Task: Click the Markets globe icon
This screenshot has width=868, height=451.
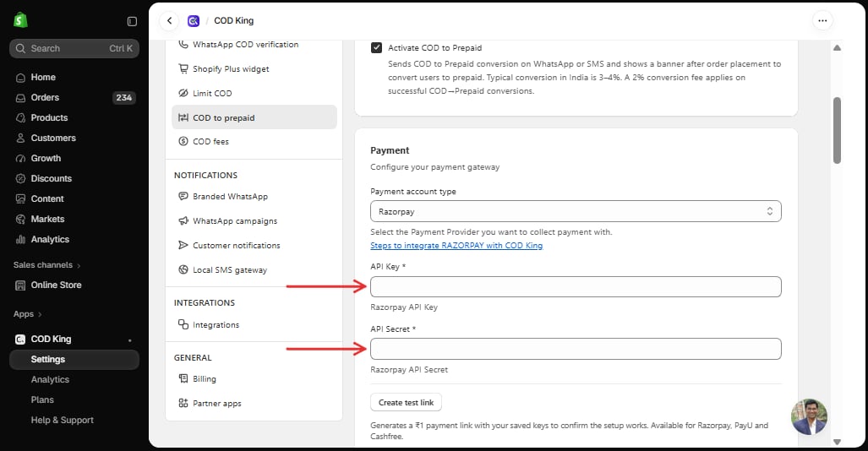Action: [20, 219]
